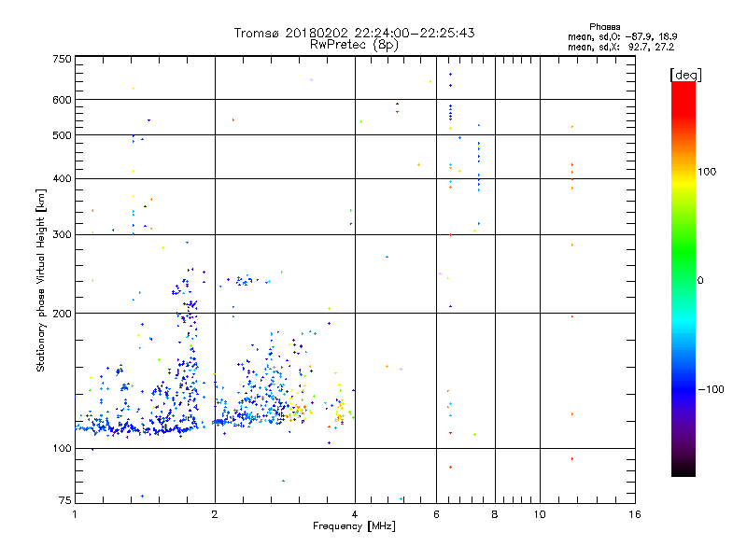
Task: Click the 'Phases' header text
Action: click(604, 27)
